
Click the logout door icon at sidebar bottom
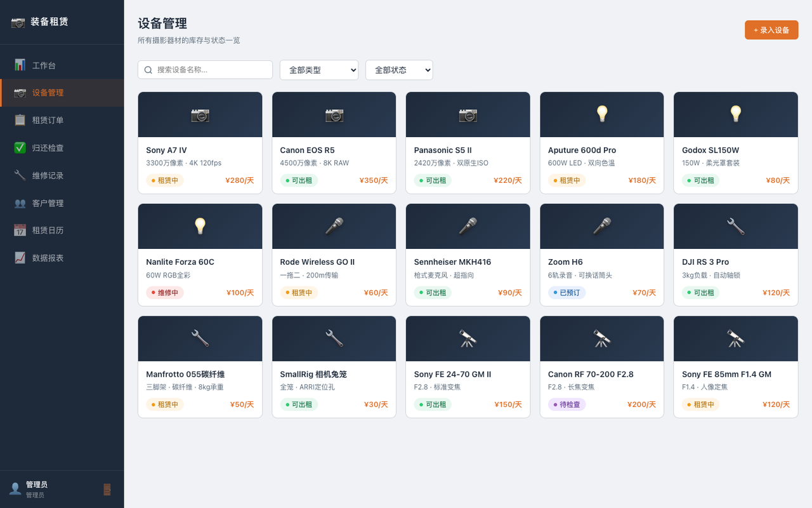[107, 490]
